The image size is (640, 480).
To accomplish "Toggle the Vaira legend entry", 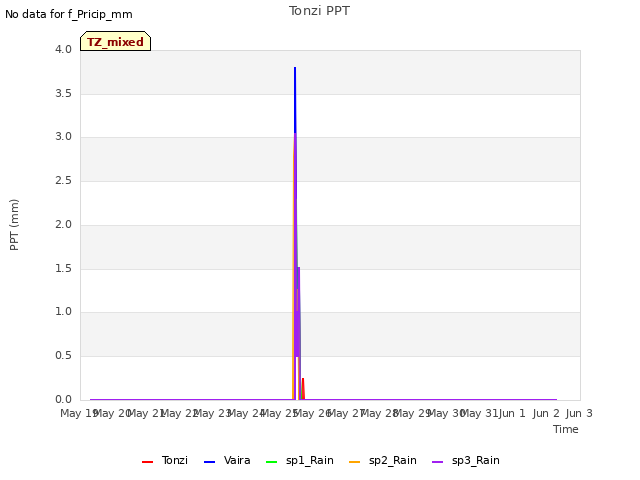I will (227, 461).
